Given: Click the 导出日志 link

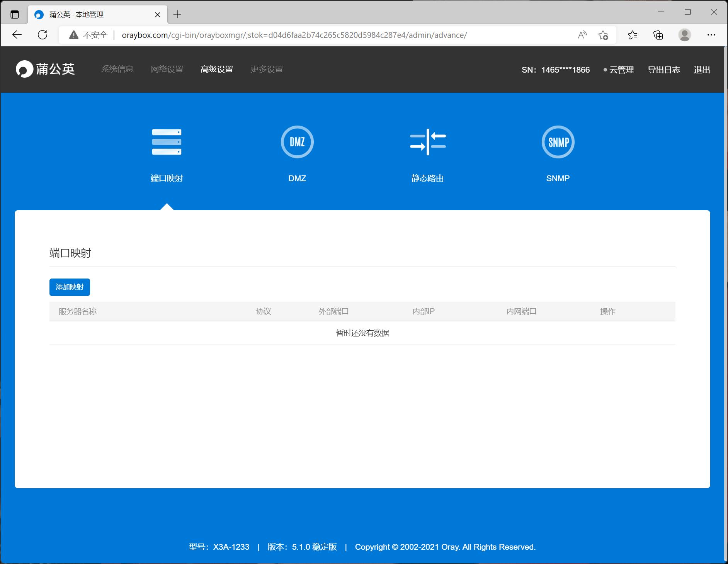Looking at the screenshot, I should coord(663,70).
